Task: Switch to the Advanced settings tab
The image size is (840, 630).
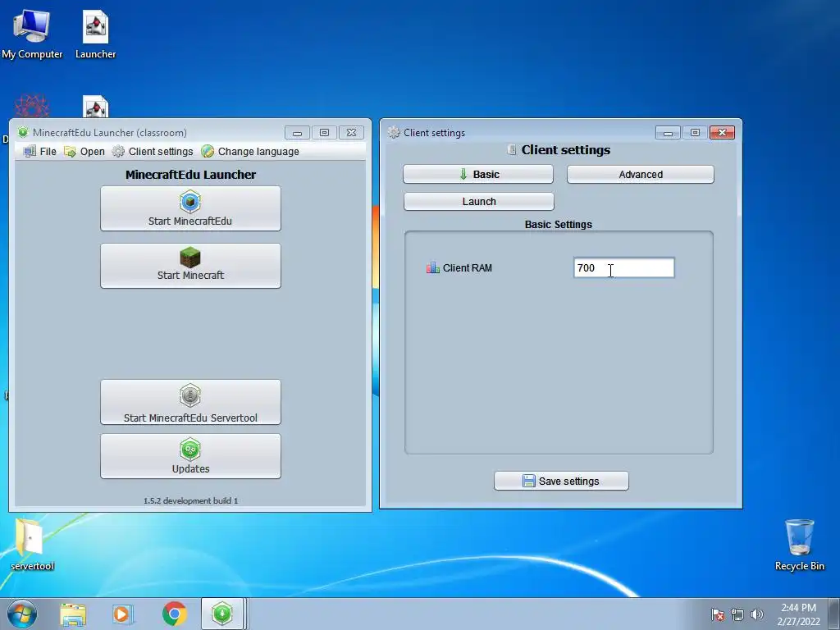Action: 640,174
